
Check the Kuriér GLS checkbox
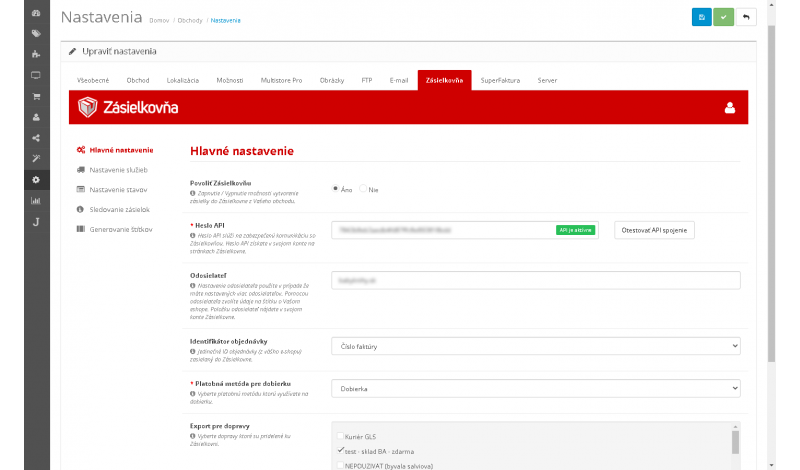point(340,436)
